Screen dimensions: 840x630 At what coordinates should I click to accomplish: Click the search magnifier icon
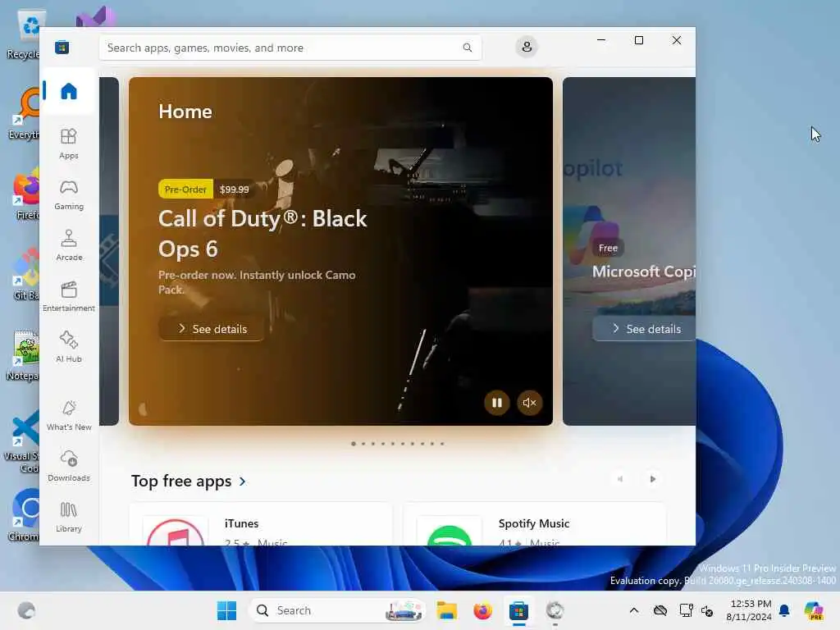(x=467, y=48)
